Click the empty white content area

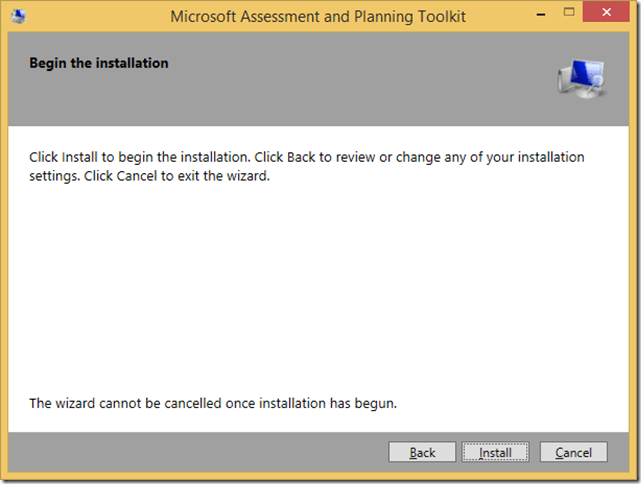pos(320,290)
